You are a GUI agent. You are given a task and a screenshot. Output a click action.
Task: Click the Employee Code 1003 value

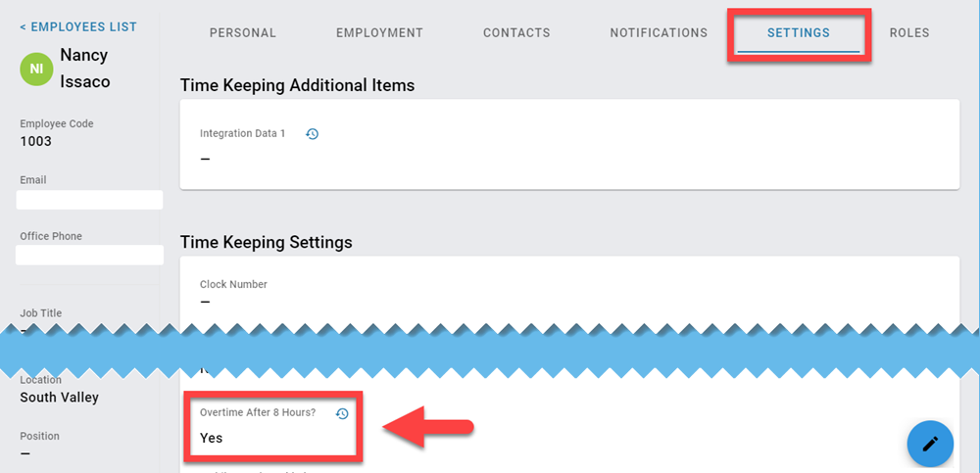click(36, 141)
